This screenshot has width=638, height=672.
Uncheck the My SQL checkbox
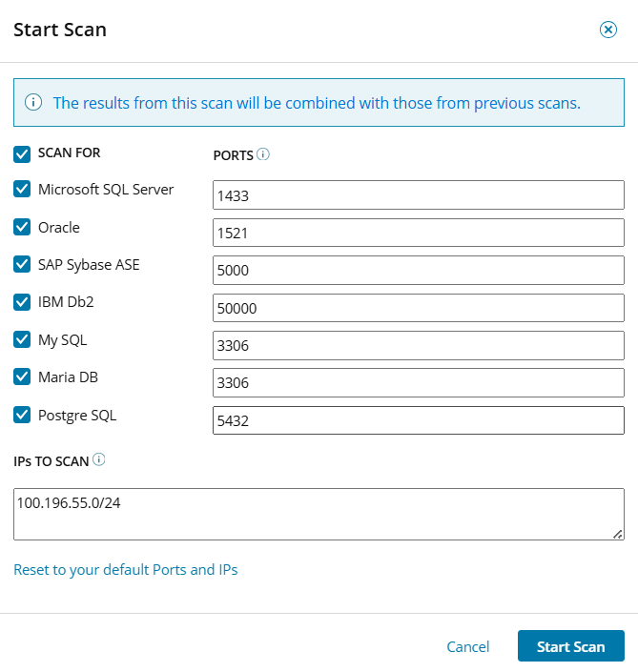coord(22,340)
